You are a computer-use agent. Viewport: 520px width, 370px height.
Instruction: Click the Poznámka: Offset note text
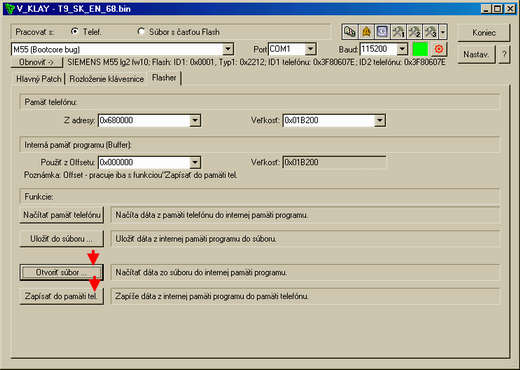[x=130, y=175]
